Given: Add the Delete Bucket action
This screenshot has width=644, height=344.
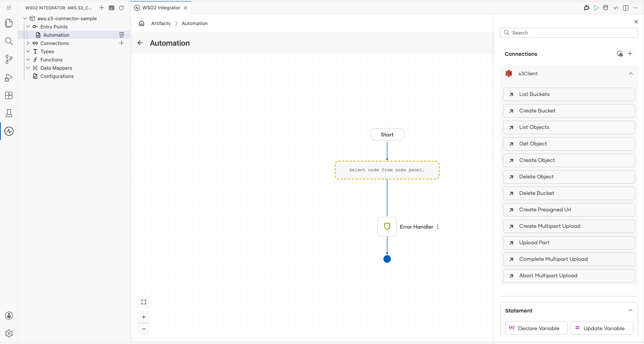Looking at the screenshot, I should tap(569, 193).
